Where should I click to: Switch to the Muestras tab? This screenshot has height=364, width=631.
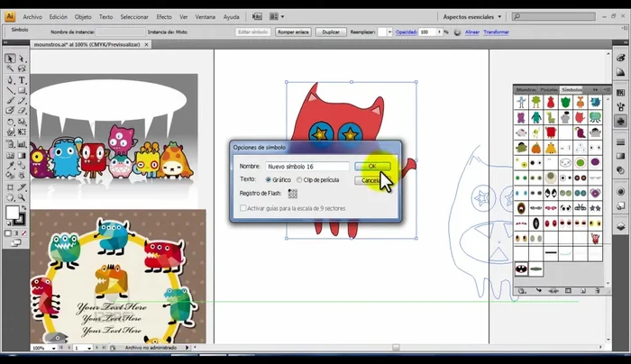pyautogui.click(x=526, y=89)
